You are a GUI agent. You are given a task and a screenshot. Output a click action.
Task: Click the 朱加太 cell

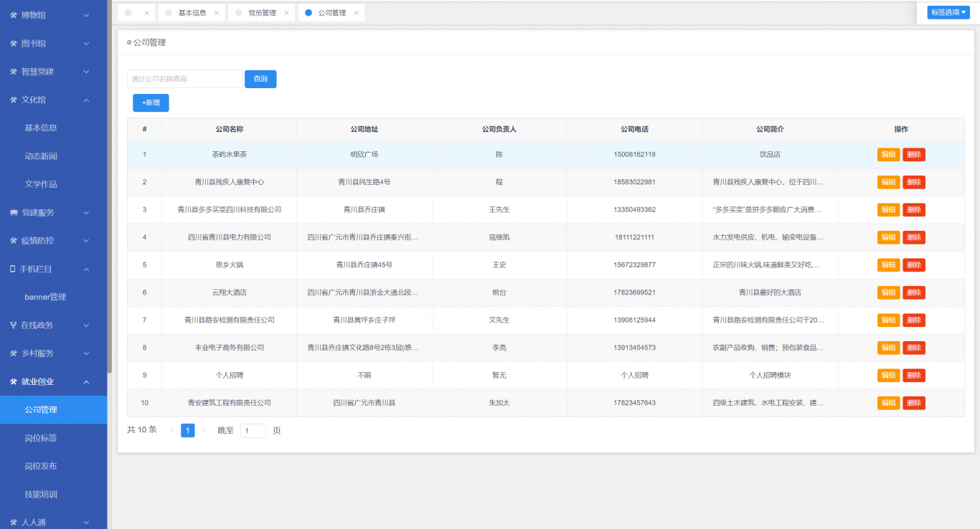[499, 403]
